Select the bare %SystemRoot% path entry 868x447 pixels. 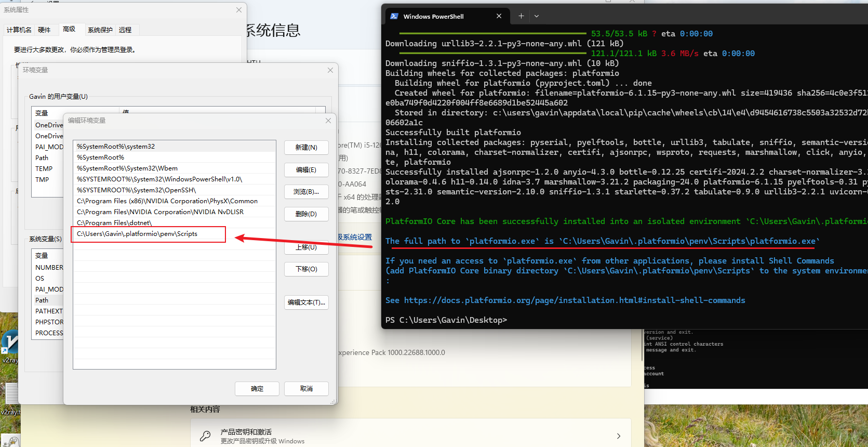pyautogui.click(x=174, y=157)
